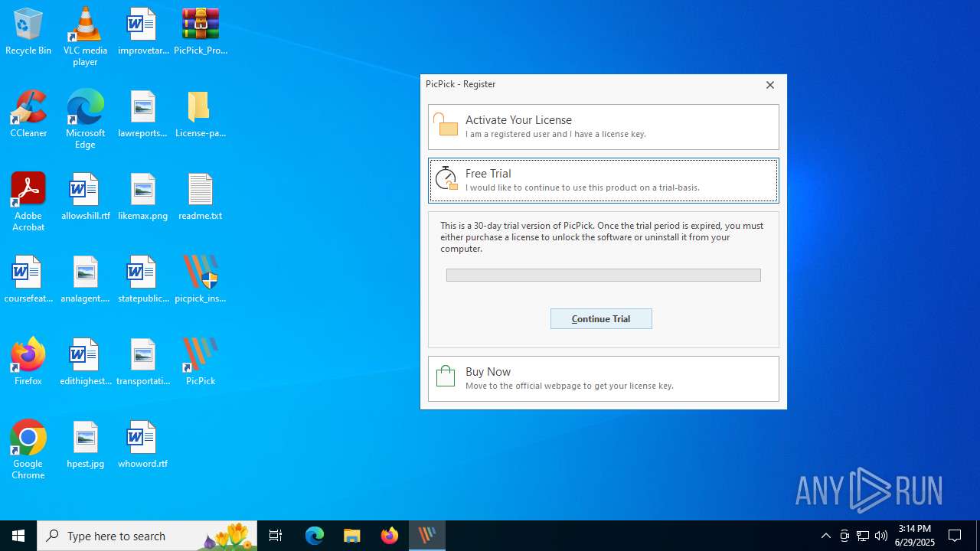The width and height of the screenshot is (980, 551).
Task: Click the PicPick taskbar button
Action: 427,536
